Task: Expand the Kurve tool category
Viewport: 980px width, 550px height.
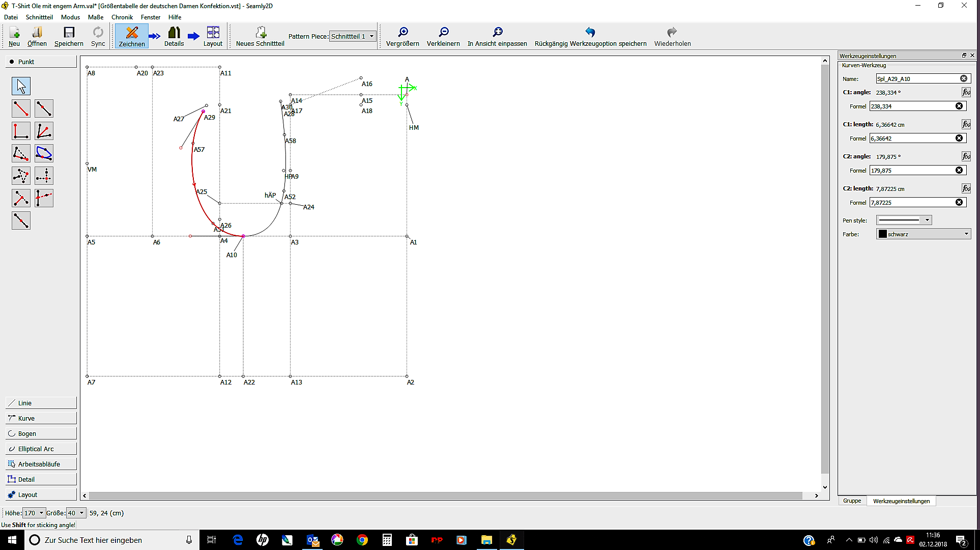Action: (41, 418)
